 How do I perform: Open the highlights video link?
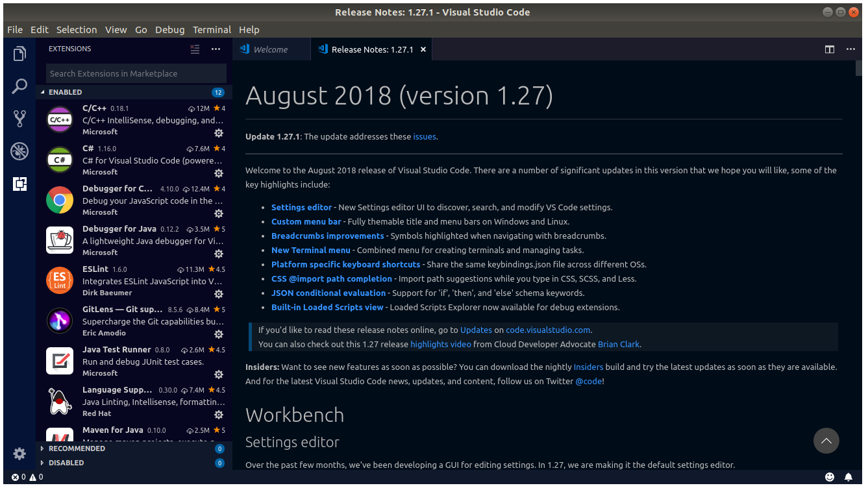[x=441, y=345]
